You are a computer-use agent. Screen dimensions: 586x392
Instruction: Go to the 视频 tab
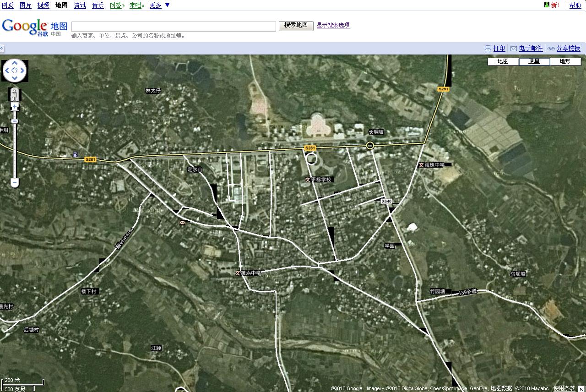(x=43, y=5)
